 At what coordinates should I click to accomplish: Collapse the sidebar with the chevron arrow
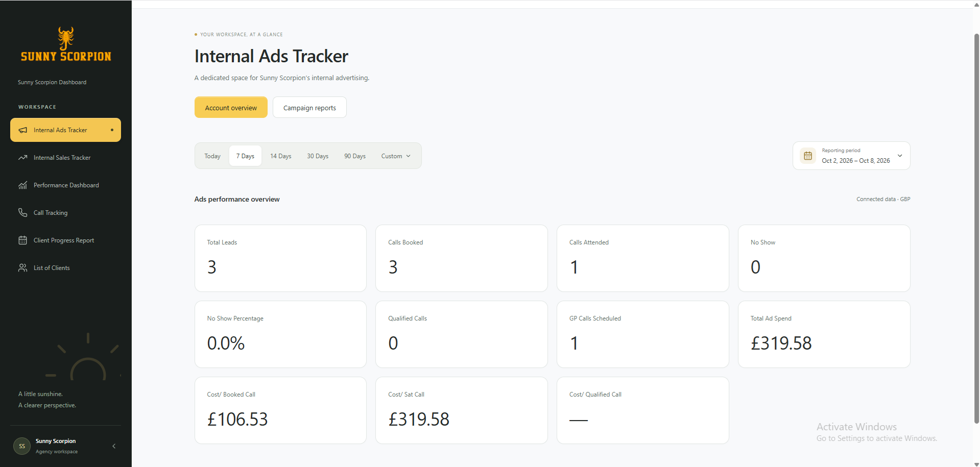[114, 446]
